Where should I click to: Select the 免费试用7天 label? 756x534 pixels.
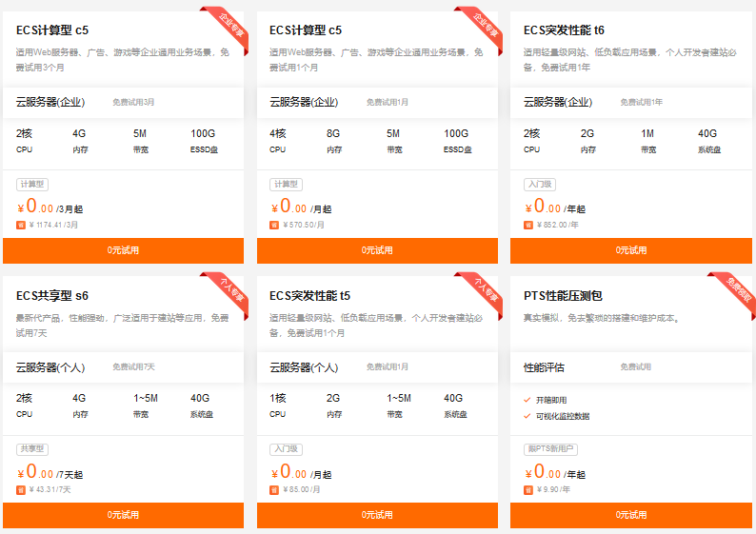(x=133, y=367)
